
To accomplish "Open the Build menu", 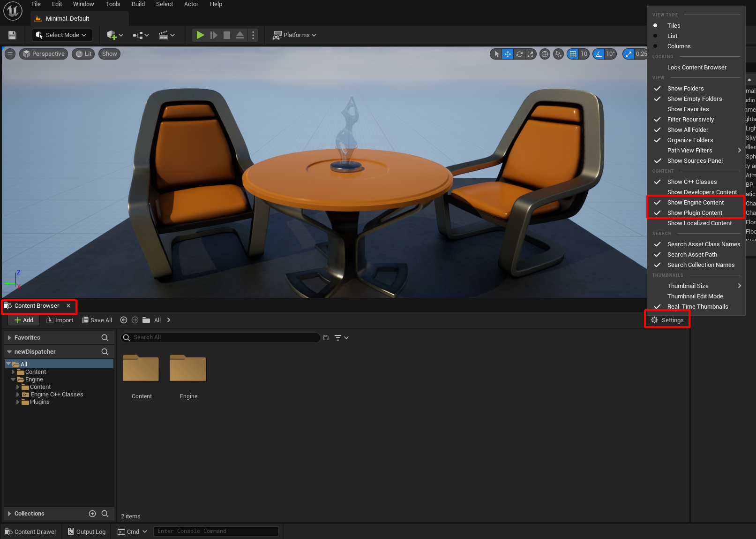I will (x=138, y=4).
